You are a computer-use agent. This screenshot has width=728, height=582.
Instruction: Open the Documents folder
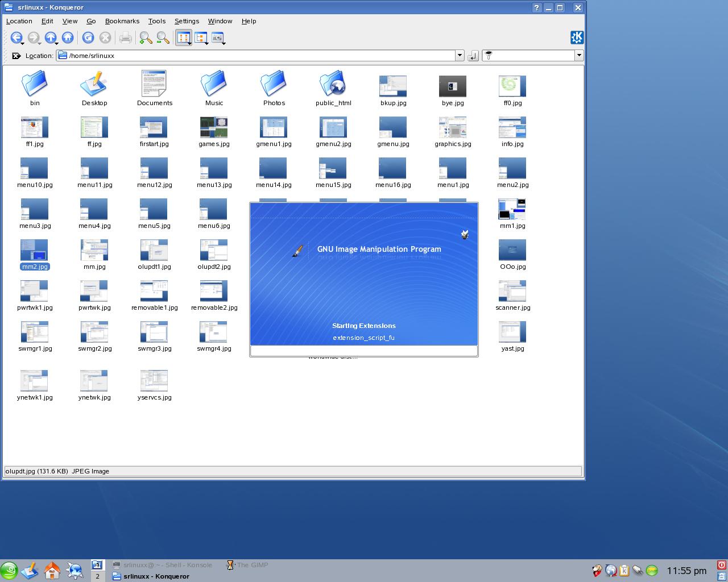pos(154,88)
